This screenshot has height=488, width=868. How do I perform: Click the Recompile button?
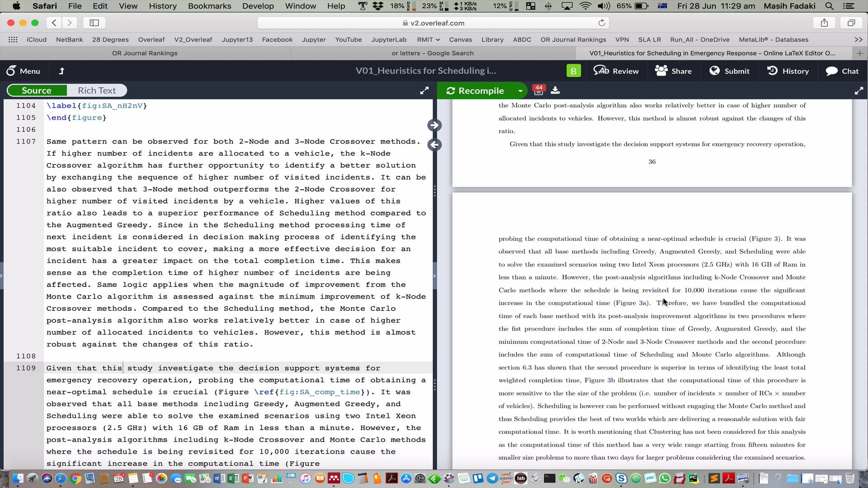476,91
